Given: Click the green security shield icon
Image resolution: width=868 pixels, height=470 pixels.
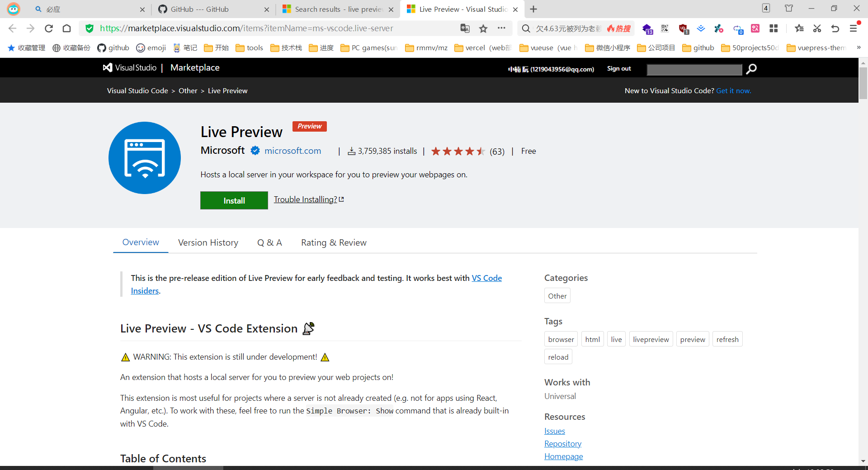Looking at the screenshot, I should 90,28.
